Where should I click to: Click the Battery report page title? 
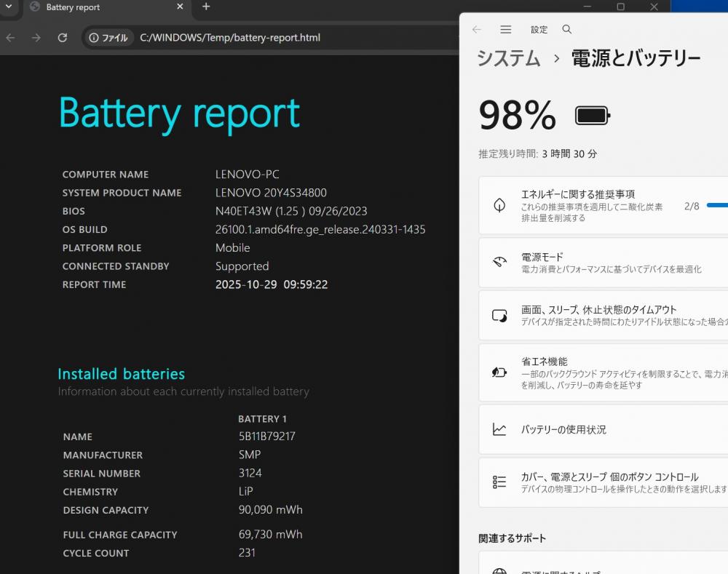tap(179, 113)
